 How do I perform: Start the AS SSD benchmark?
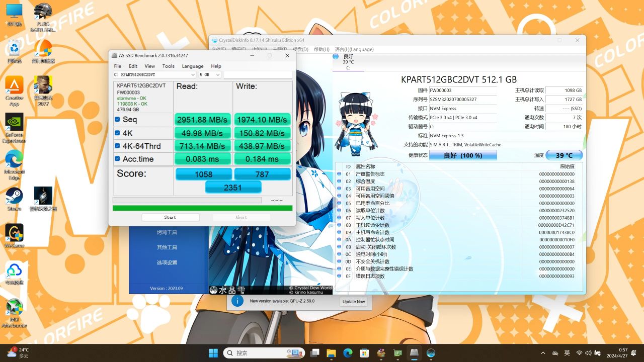pos(170,217)
